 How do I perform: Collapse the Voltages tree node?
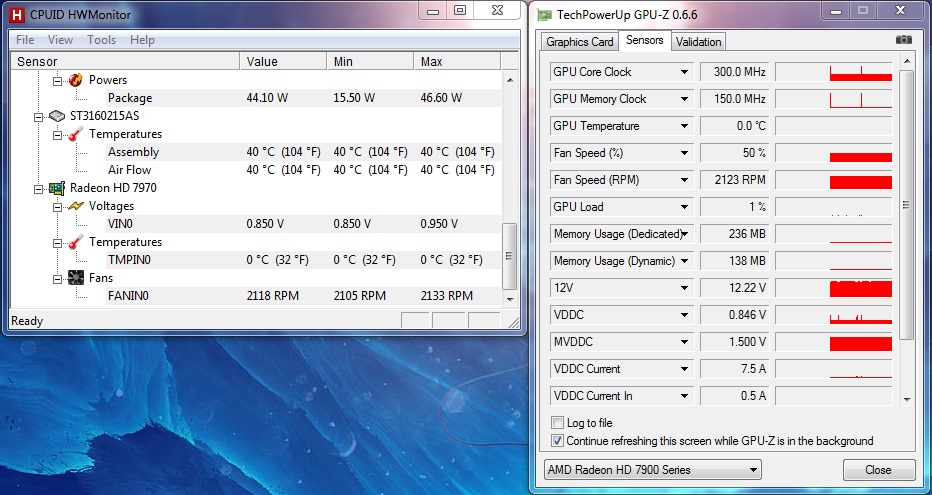pyautogui.click(x=58, y=207)
